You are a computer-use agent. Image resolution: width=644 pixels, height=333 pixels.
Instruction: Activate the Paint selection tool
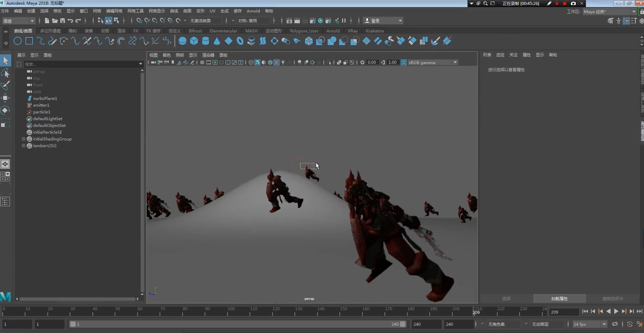click(x=5, y=85)
